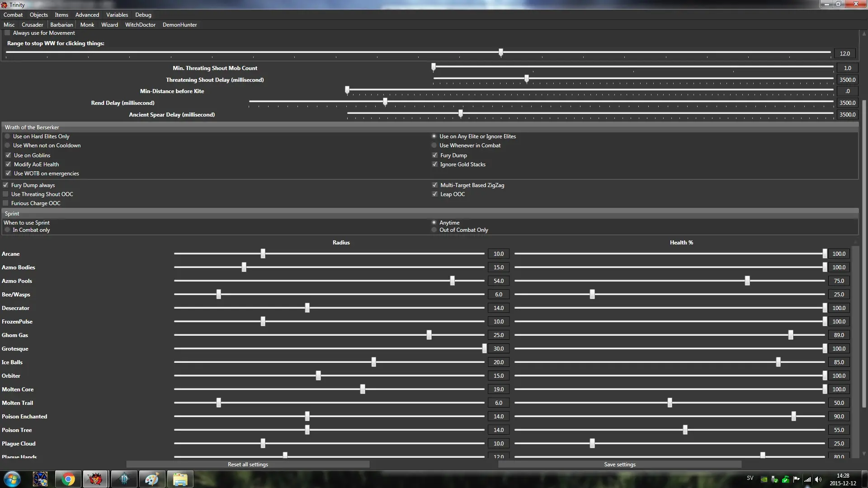This screenshot has height=488, width=868.
Task: Switch to the Crusader tab
Action: (33, 25)
